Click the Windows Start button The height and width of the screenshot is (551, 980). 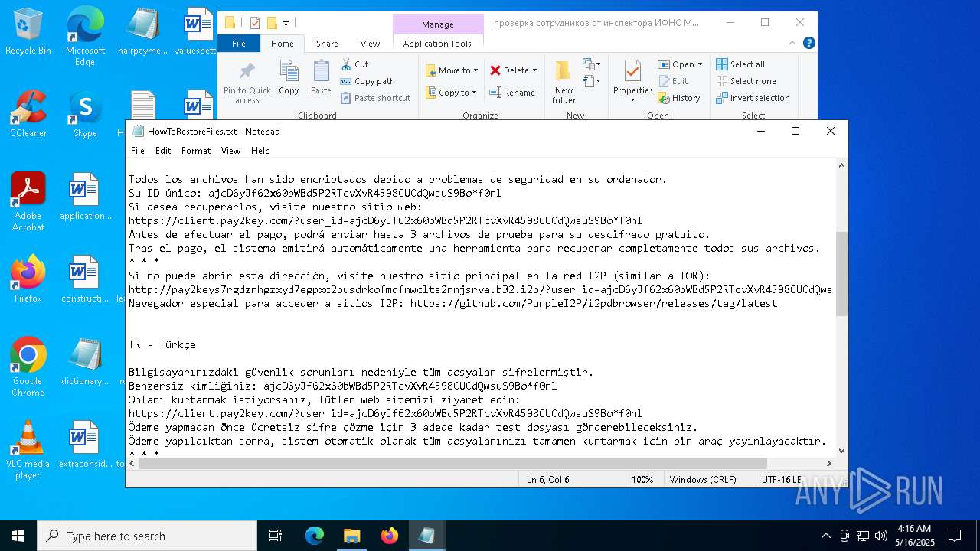point(18,536)
